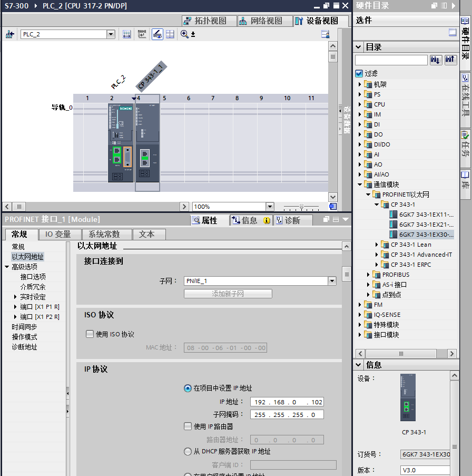Click the search upward icon in catalog

(x=450, y=60)
